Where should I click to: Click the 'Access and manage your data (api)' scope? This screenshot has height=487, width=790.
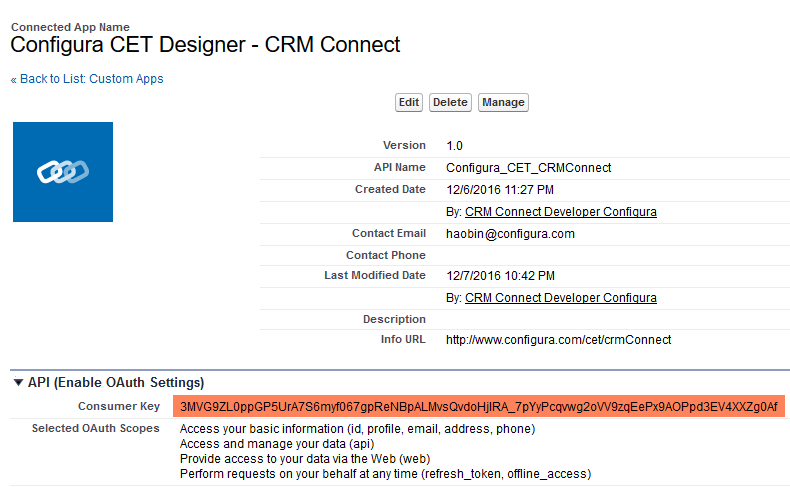coord(277,444)
